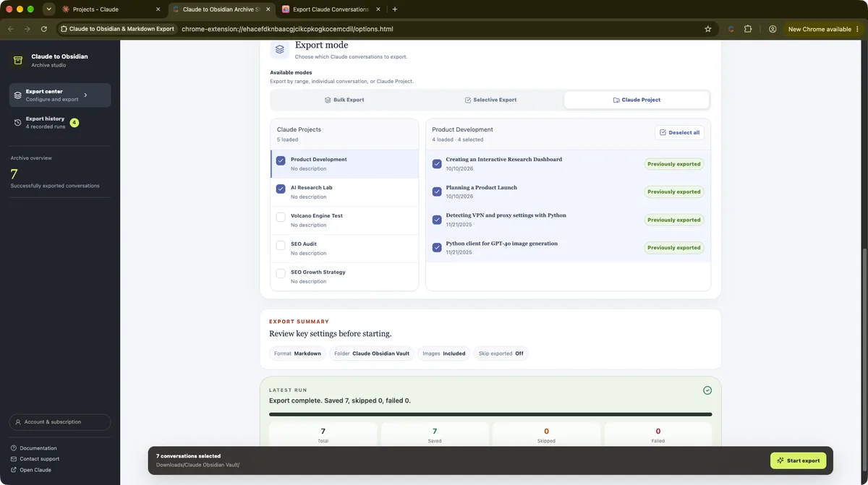Check the SEO Audit project checkbox
Viewport: 868px width, 485px height.
[281, 245]
